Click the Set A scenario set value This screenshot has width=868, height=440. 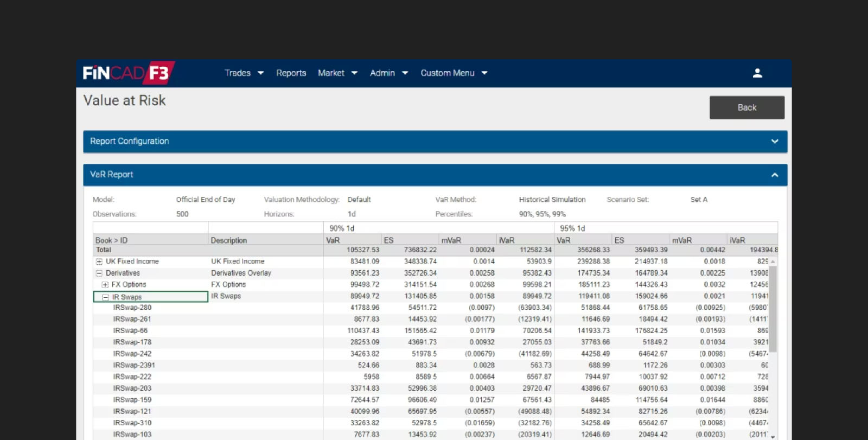click(699, 200)
